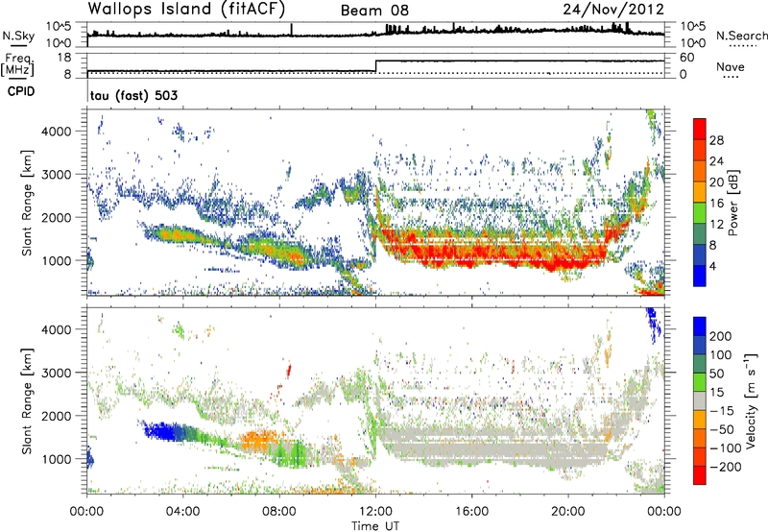Click '3000' tick on power panel axis

click(56, 175)
